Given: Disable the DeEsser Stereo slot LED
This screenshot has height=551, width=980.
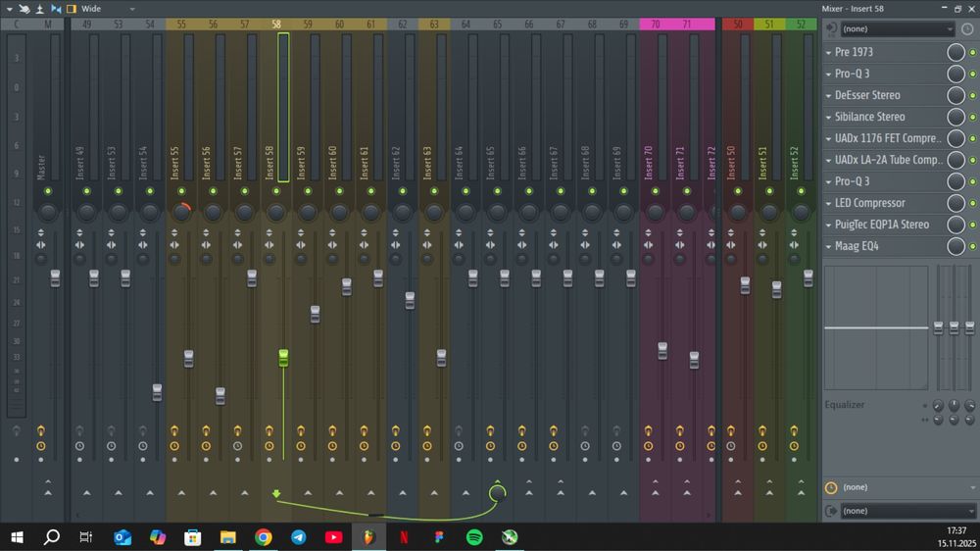Looking at the screenshot, I should (x=972, y=96).
